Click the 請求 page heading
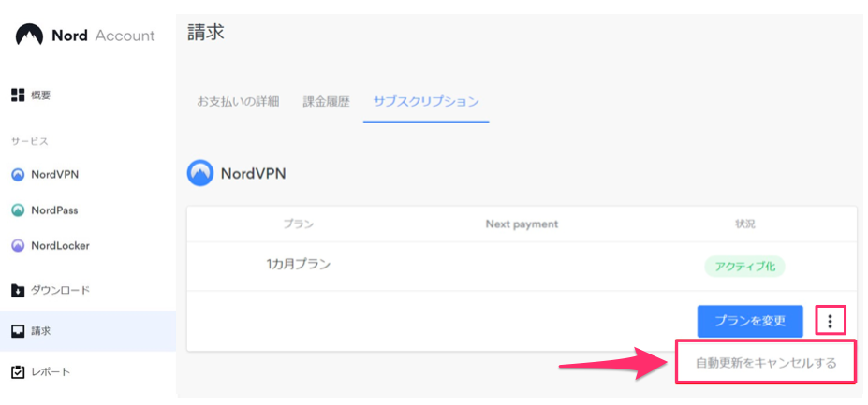This screenshot has width=868, height=405. (x=206, y=33)
